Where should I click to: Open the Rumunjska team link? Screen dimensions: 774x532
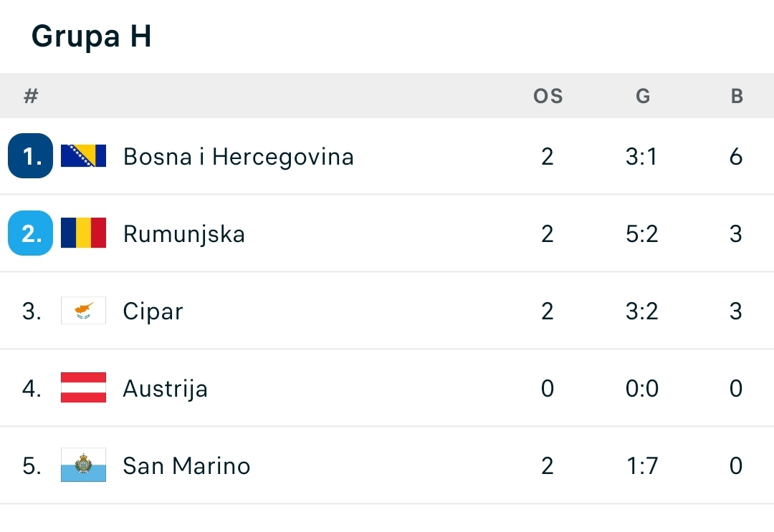click(x=184, y=233)
